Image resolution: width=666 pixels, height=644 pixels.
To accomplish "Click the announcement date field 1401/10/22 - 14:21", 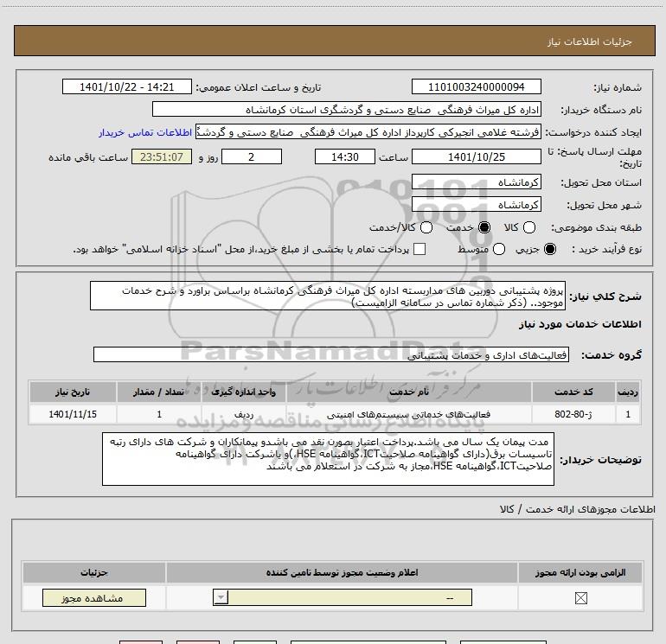I will [127, 86].
